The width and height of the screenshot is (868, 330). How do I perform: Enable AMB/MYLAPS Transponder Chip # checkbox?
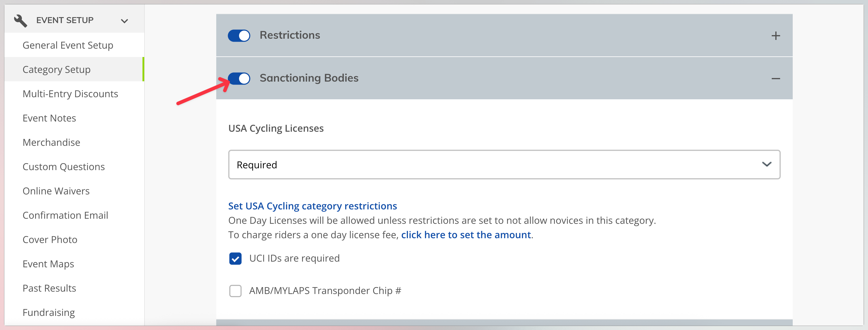pyautogui.click(x=235, y=291)
